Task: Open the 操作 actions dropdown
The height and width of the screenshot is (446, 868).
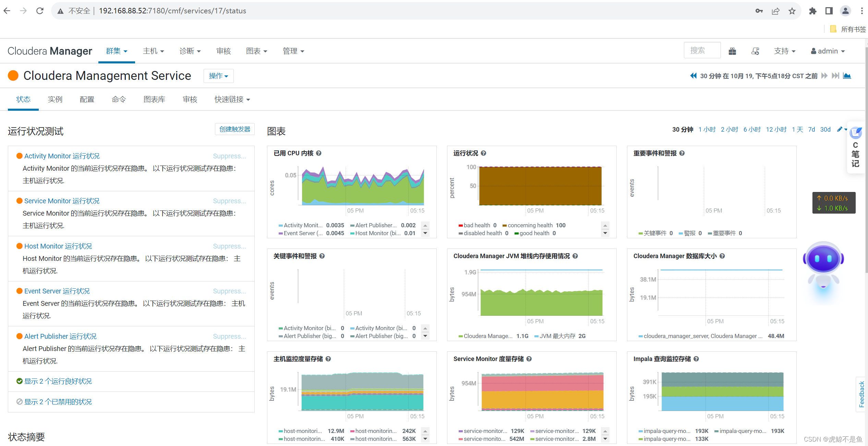Action: pos(218,76)
